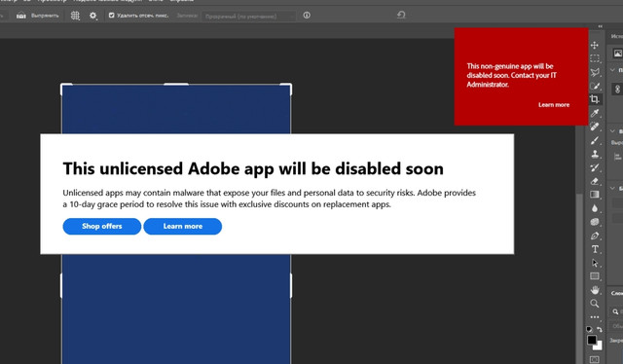Image resolution: width=623 pixels, height=364 pixels.
Task: Select the Zoom tool
Action: 595,304
